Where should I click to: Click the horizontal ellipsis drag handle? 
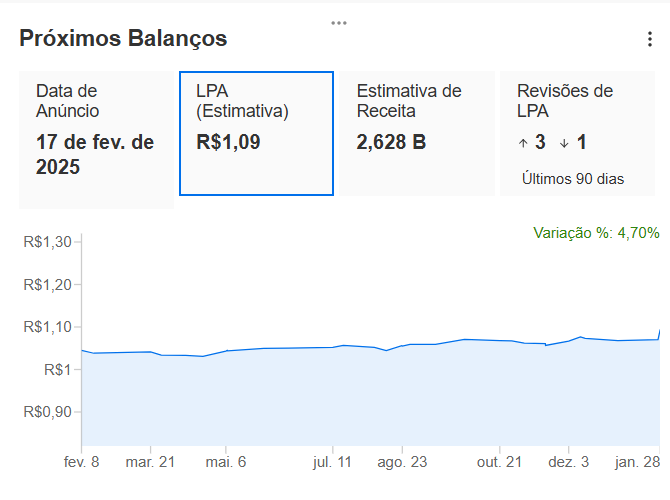pyautogui.click(x=339, y=23)
